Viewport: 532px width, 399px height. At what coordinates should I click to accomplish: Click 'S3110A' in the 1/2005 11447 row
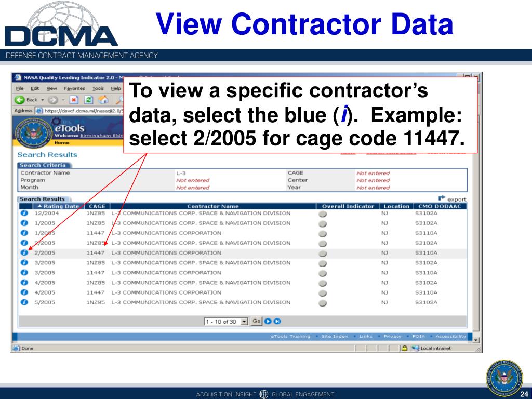coord(426,233)
